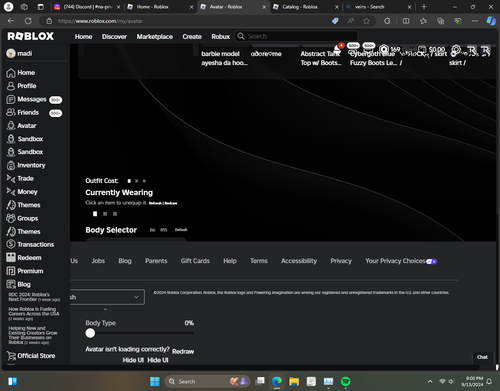500x391 pixels.
Task: Open Transactions in the sidebar
Action: click(x=30, y=244)
